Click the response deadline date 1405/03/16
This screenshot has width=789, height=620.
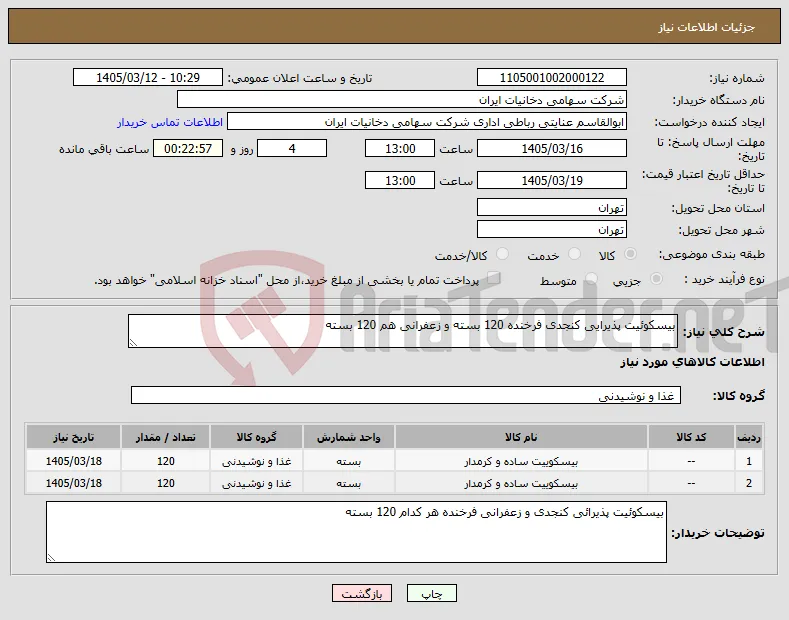pyautogui.click(x=551, y=148)
